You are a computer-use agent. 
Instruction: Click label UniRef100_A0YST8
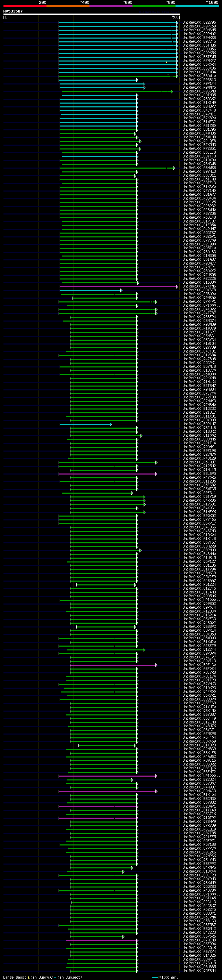[199, 290]
